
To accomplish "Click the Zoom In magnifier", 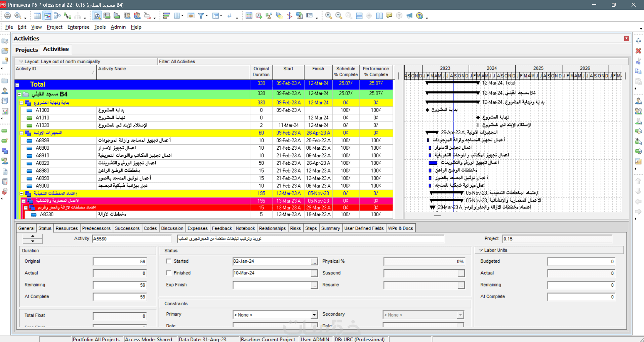I will click(x=329, y=16).
